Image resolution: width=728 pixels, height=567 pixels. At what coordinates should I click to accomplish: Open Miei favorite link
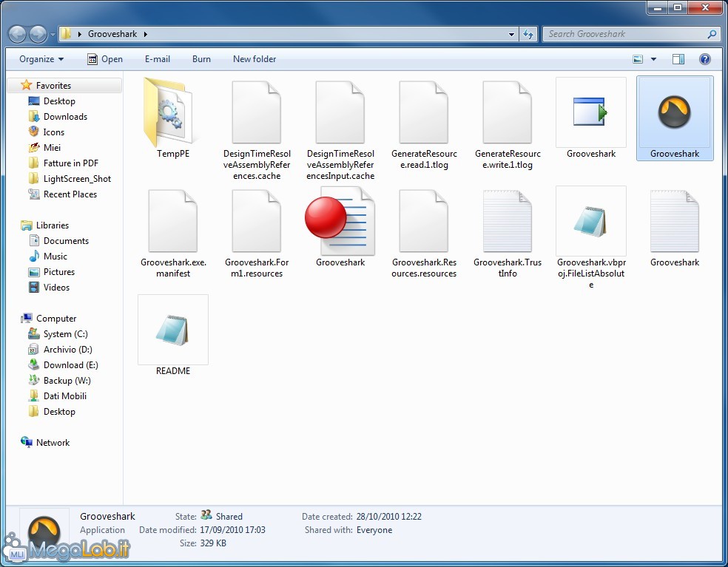[52, 148]
